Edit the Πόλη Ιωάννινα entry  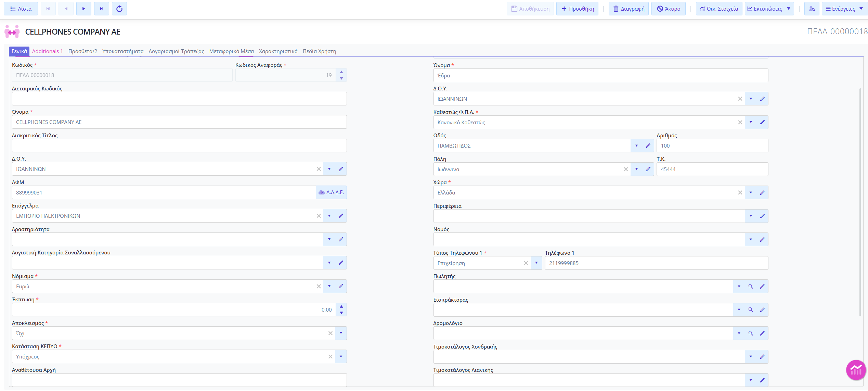pyautogui.click(x=648, y=169)
